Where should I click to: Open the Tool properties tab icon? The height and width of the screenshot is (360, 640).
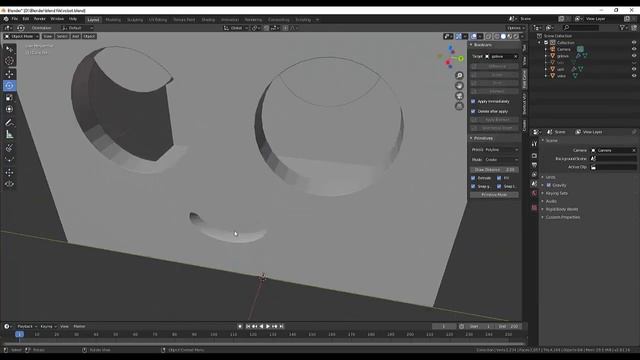[x=534, y=144]
